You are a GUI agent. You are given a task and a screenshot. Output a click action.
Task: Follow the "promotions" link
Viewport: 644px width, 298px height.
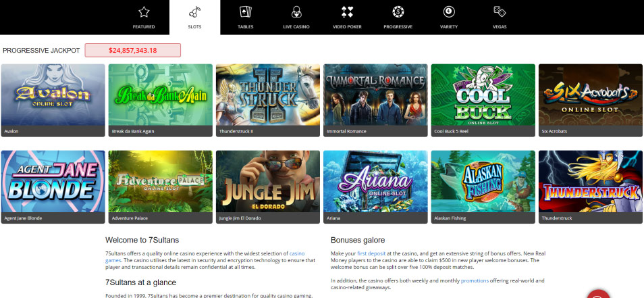tap(475, 280)
